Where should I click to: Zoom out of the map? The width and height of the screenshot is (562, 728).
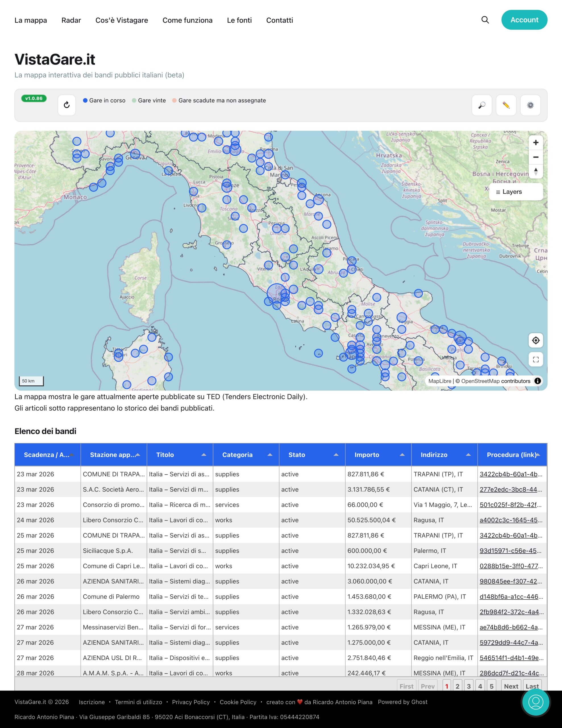536,157
